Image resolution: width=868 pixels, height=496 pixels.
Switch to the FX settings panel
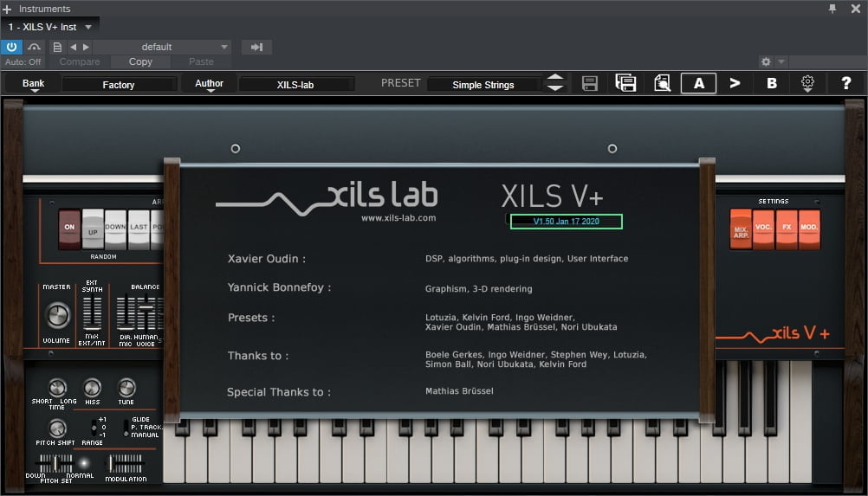pos(787,229)
